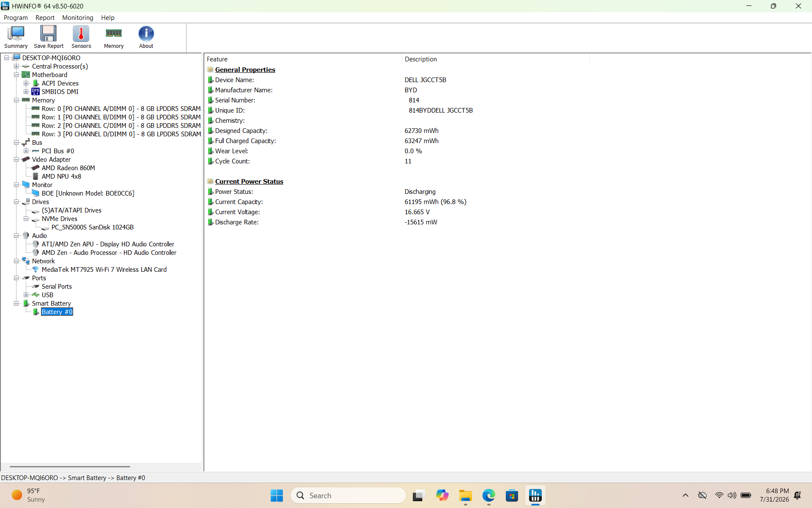Open Microsoft Edge from the taskbar

(x=488, y=496)
